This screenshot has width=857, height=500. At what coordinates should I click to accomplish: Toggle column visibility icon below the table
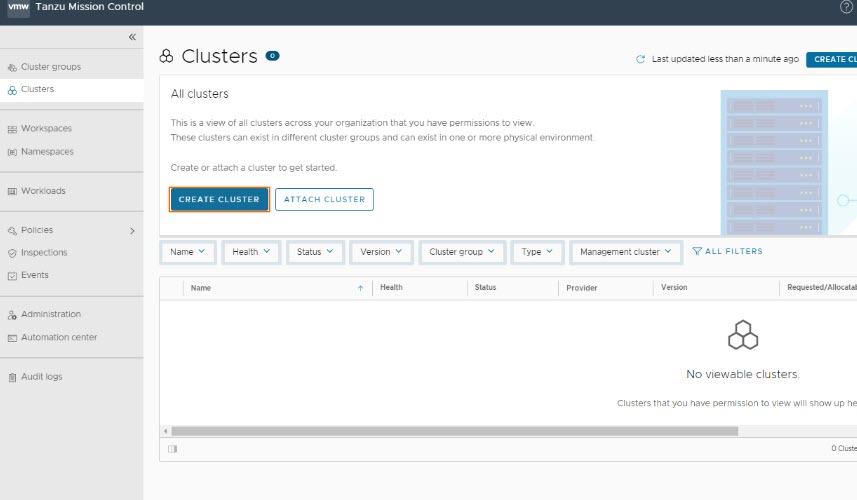tap(173, 449)
